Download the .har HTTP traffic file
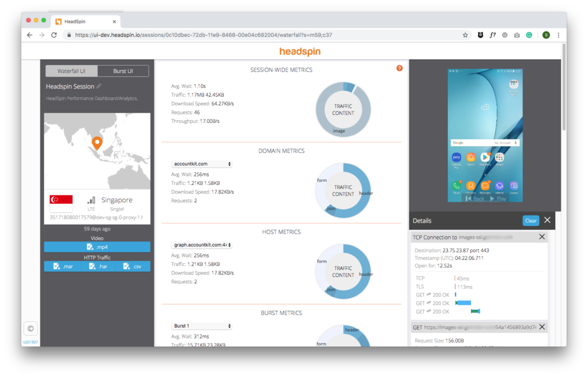The image size is (588, 377). (98, 266)
